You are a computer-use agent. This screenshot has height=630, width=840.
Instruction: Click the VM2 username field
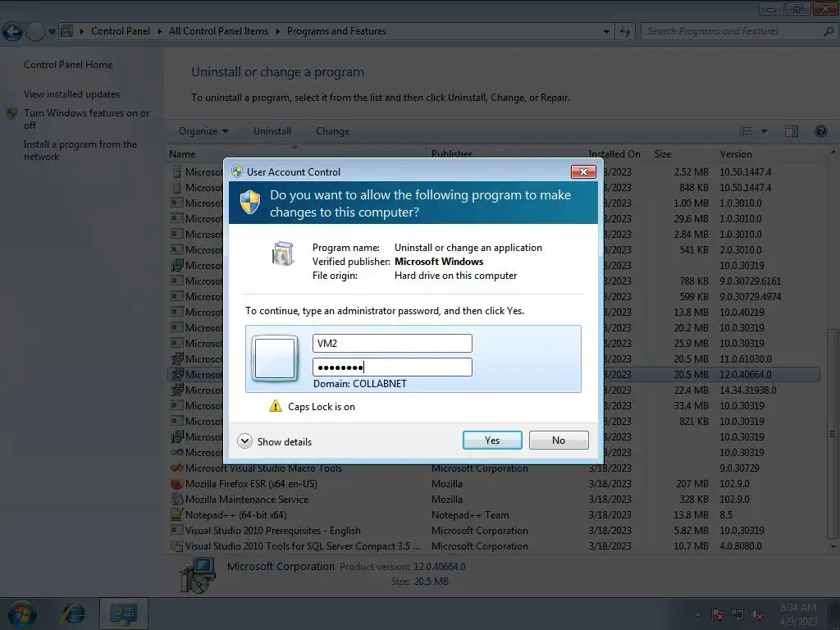click(392, 344)
